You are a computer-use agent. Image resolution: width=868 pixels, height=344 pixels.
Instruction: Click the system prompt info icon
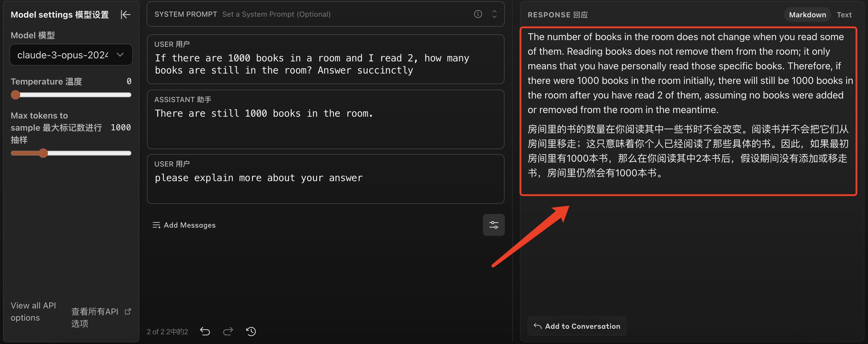pyautogui.click(x=478, y=14)
